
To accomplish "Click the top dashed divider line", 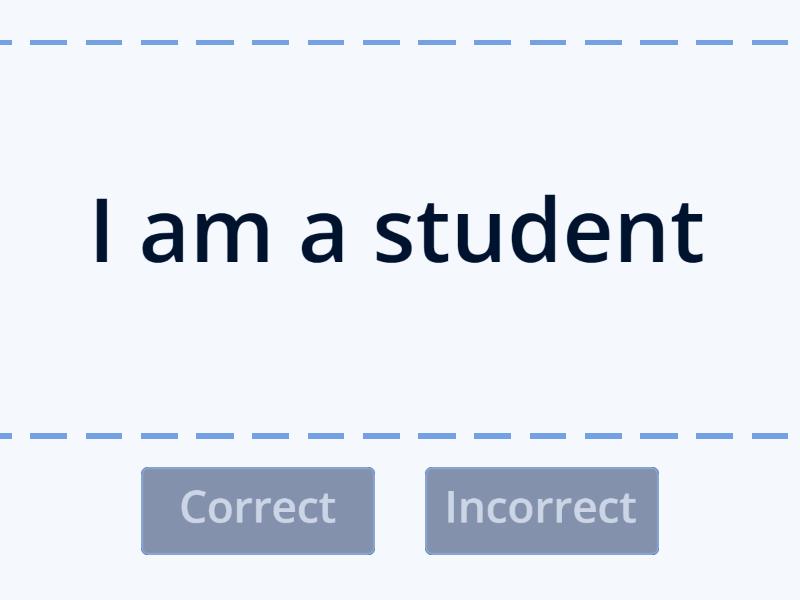I will pyautogui.click(x=400, y=43).
